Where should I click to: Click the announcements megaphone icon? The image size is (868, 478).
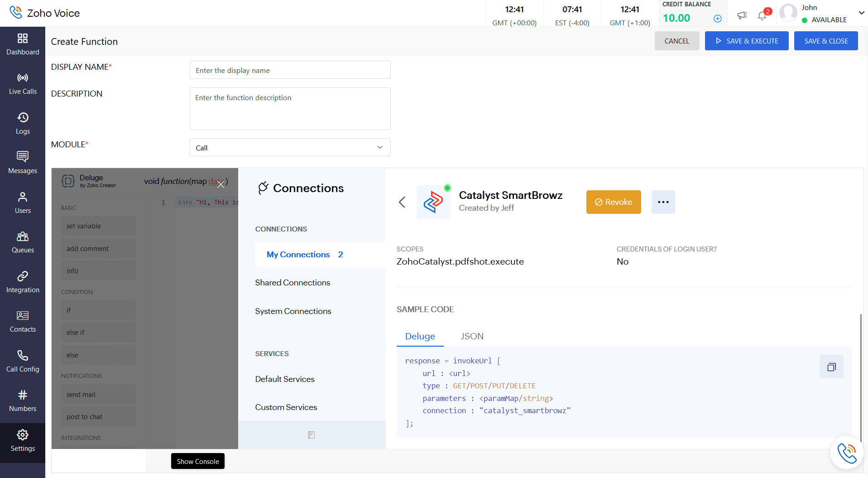click(x=742, y=15)
